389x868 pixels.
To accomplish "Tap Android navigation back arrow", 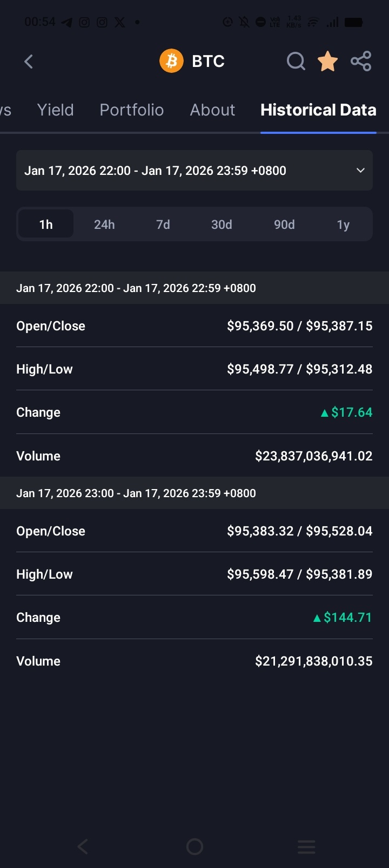I will coord(83,846).
